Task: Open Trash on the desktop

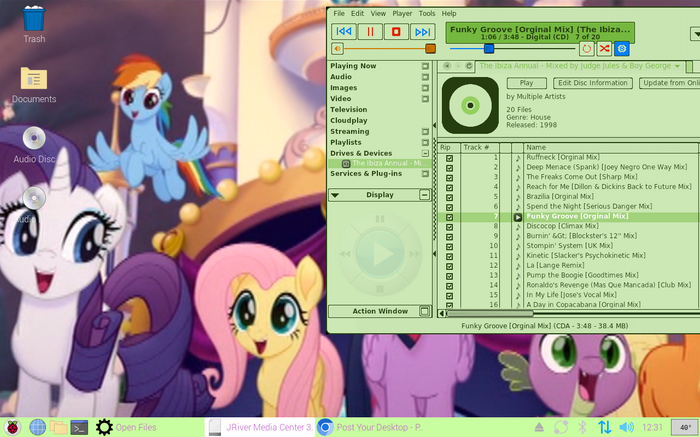Action: coord(34,25)
